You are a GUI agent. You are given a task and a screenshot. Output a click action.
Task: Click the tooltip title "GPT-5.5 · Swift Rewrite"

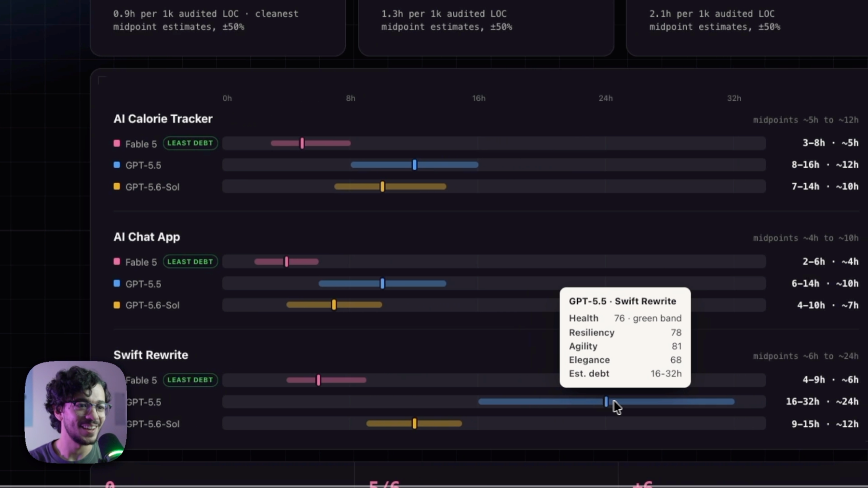[x=623, y=301]
